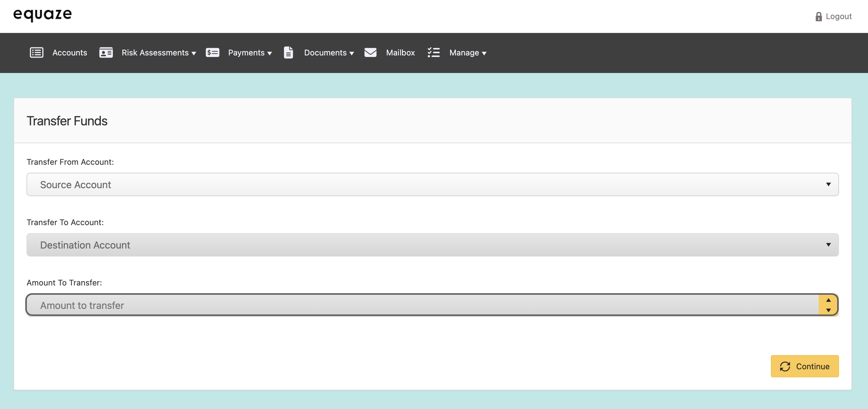Click the Manage checklist icon

click(433, 53)
